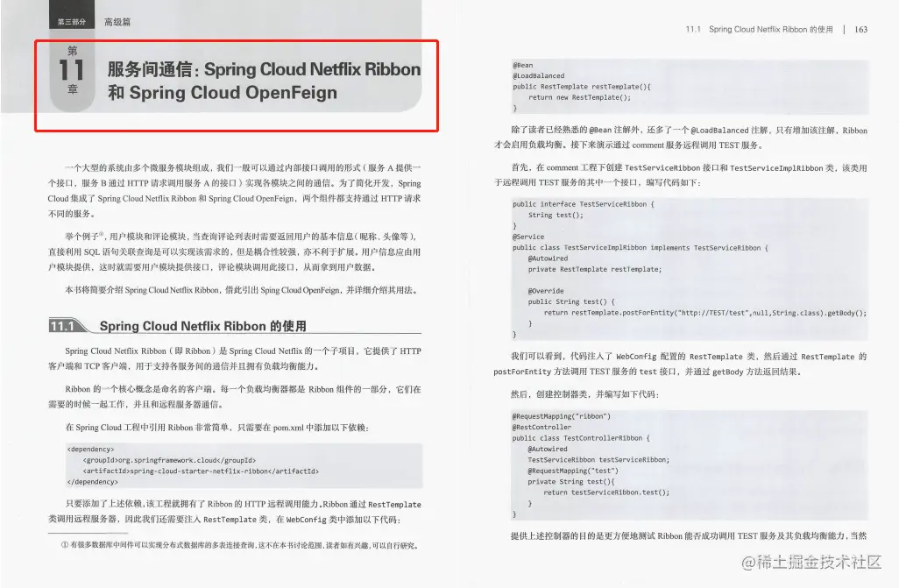Click code line "public class TestControllerRibbon {"
Image resolution: width=899 pixels, height=588 pixels.
click(581, 438)
